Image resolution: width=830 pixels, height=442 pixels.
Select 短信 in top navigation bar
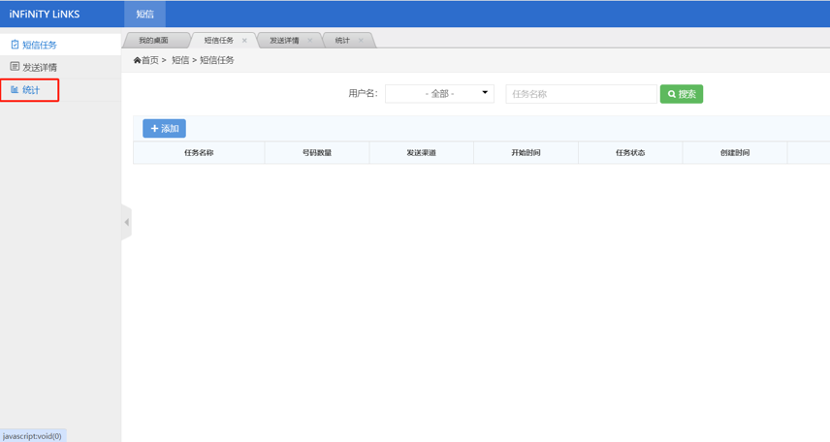[145, 14]
